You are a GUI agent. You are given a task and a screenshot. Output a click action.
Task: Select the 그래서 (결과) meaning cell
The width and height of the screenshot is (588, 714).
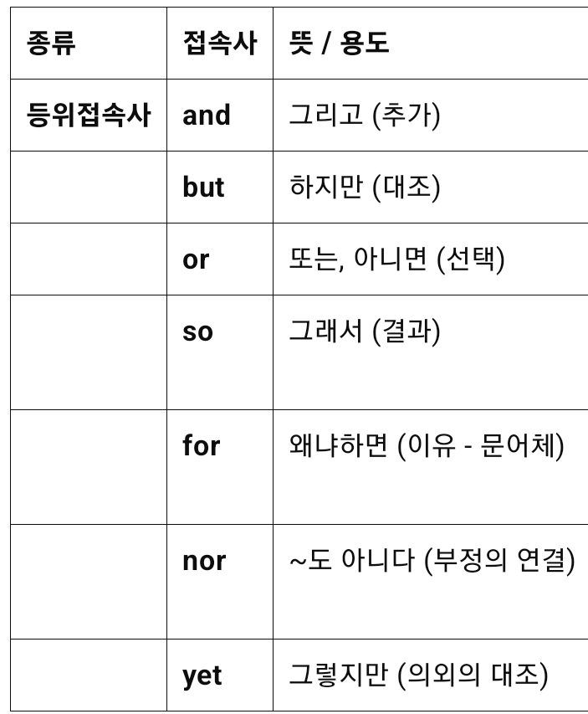(364, 331)
